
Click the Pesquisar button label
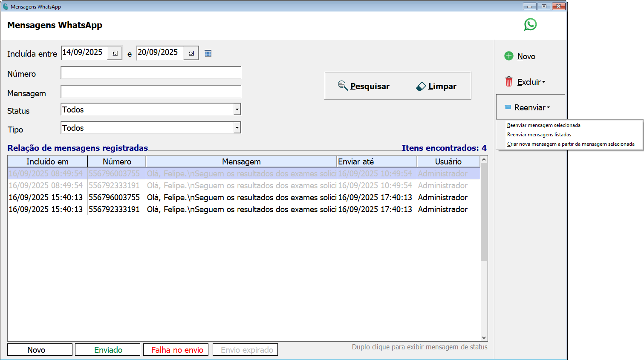pos(370,86)
